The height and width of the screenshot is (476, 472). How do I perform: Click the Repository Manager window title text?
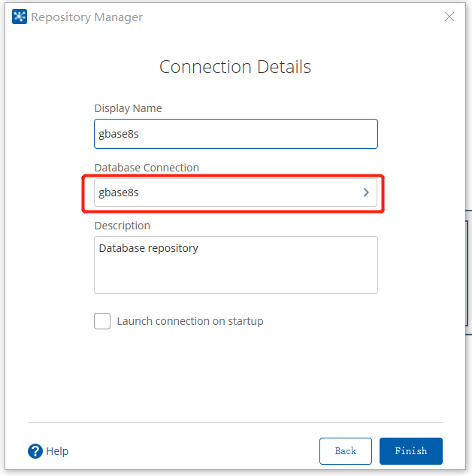point(86,17)
